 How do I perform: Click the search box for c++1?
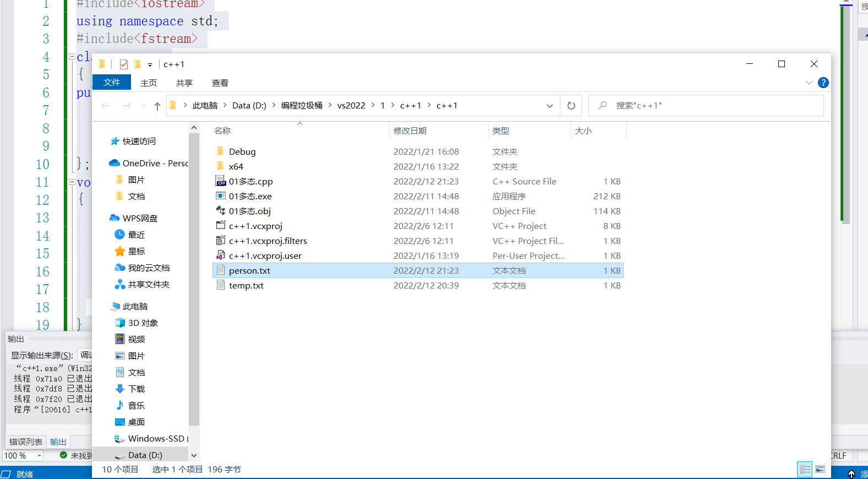[x=706, y=106]
